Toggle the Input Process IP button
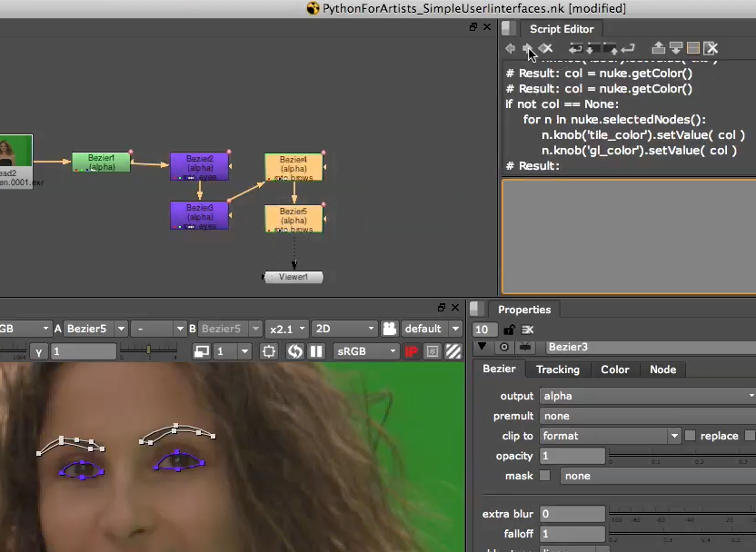The width and height of the screenshot is (756, 552). (412, 351)
